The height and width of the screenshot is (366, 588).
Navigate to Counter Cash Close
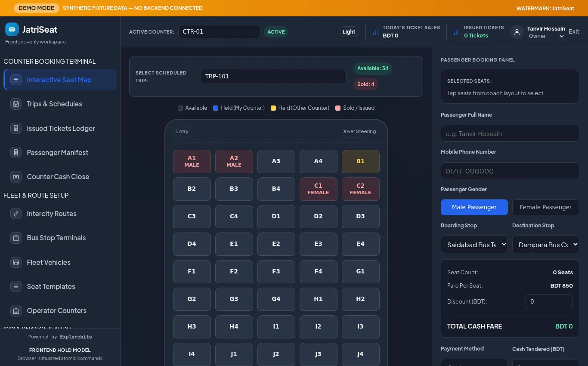pos(60,177)
